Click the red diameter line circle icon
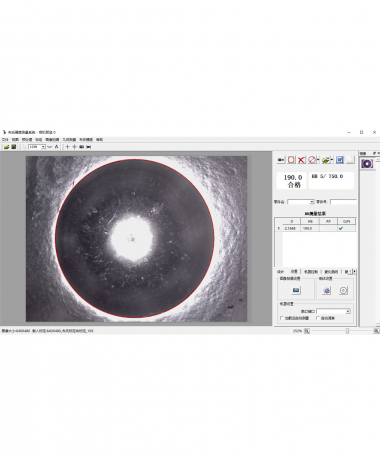This screenshot has width=380, height=460. click(x=312, y=160)
